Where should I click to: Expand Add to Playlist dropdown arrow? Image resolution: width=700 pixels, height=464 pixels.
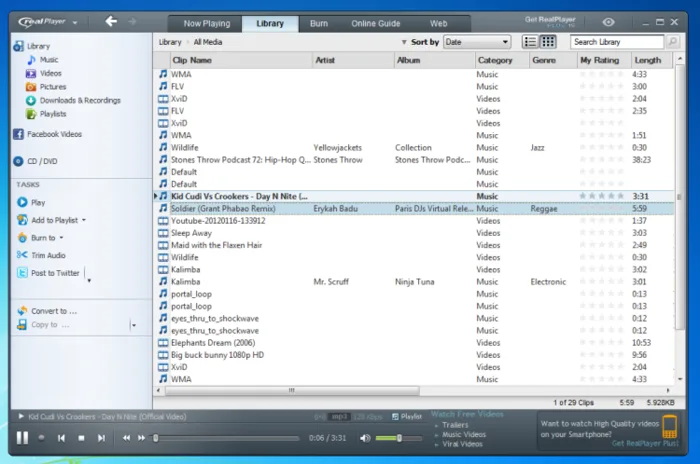pyautogui.click(x=84, y=220)
